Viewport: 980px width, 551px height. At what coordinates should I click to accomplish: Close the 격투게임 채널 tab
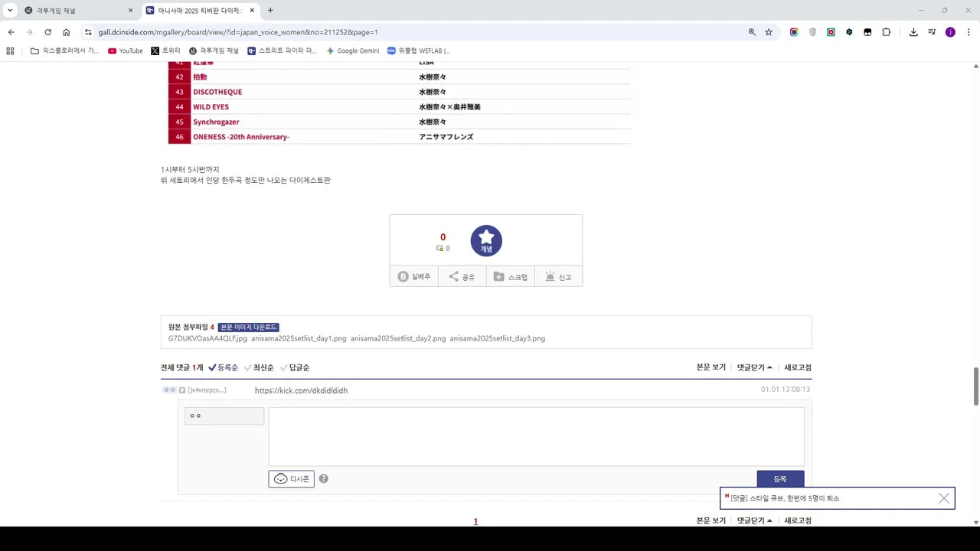(x=130, y=11)
